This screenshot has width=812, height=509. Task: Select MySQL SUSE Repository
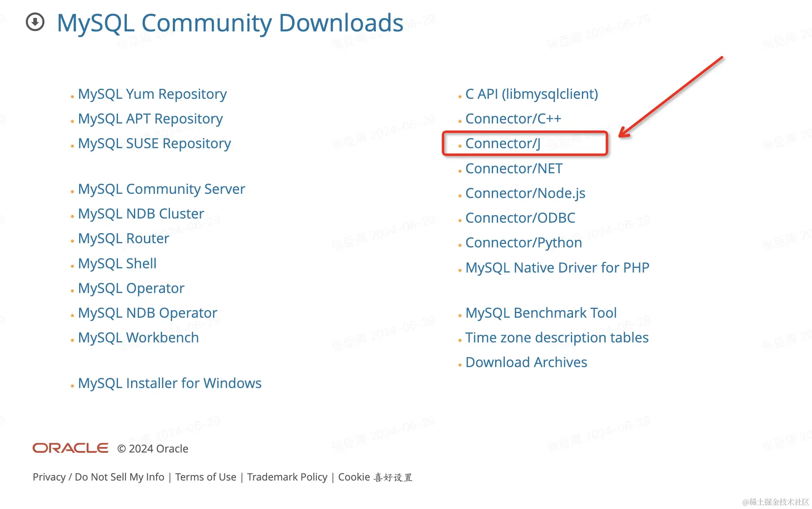pyautogui.click(x=154, y=144)
